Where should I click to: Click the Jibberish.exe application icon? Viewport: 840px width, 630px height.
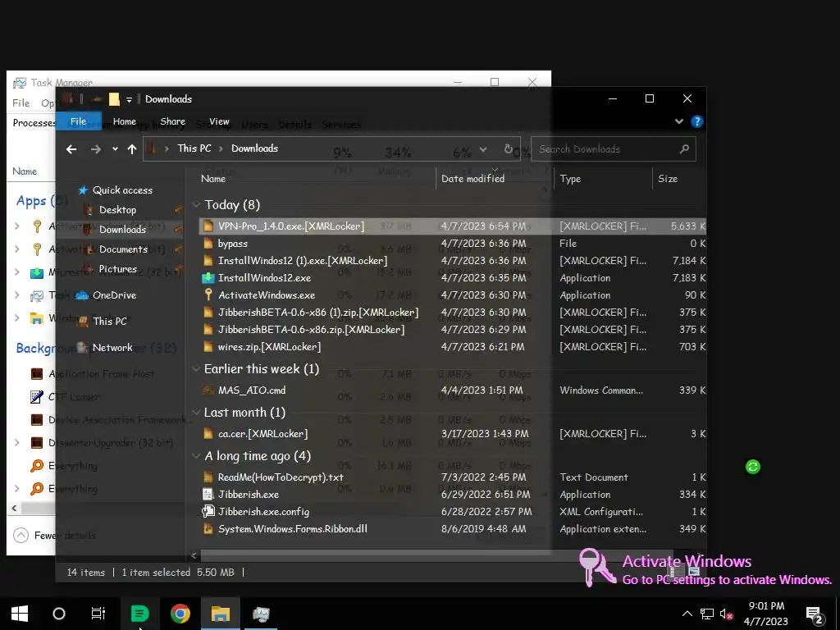pyautogui.click(x=208, y=495)
